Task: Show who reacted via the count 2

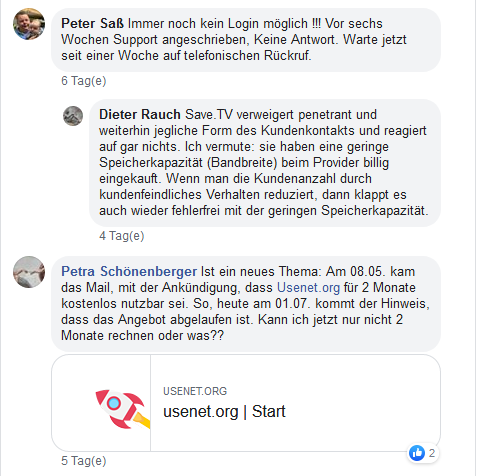Action: [x=432, y=453]
